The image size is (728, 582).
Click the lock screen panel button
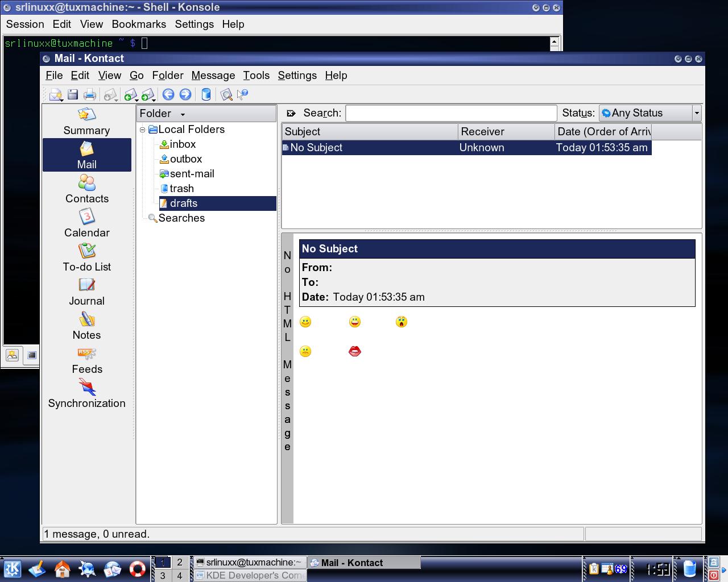click(x=713, y=563)
